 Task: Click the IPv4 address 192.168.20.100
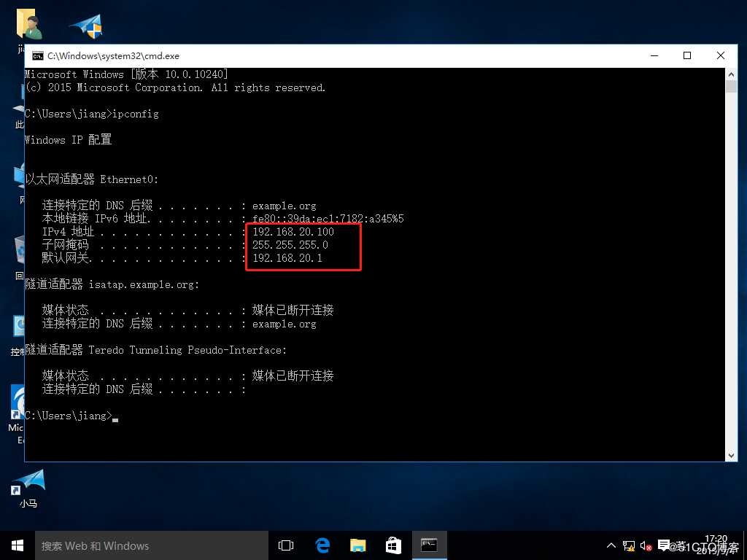click(293, 232)
